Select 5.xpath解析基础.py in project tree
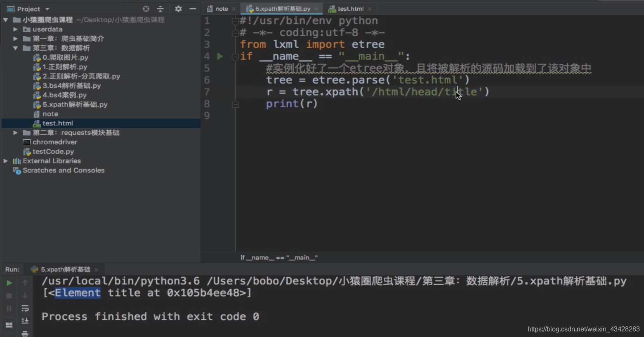 75,105
